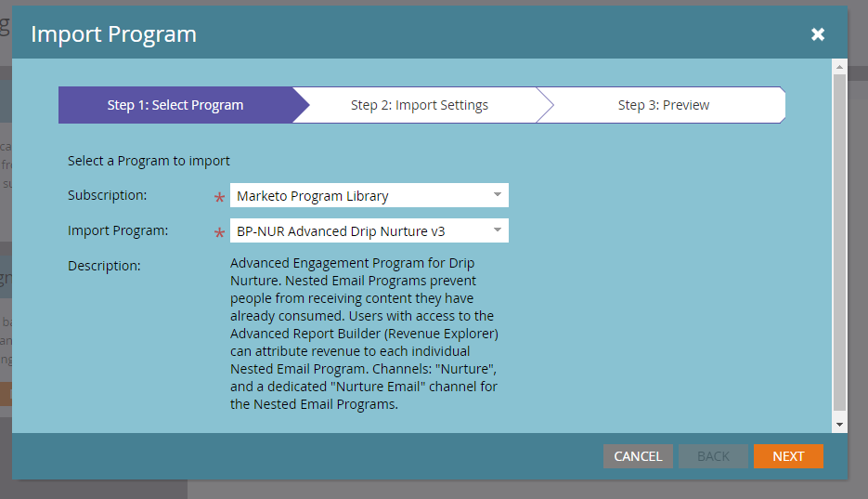Viewport: 868px width, 499px height.
Task: Click the red asterisk beside Import Program
Action: click(x=219, y=232)
